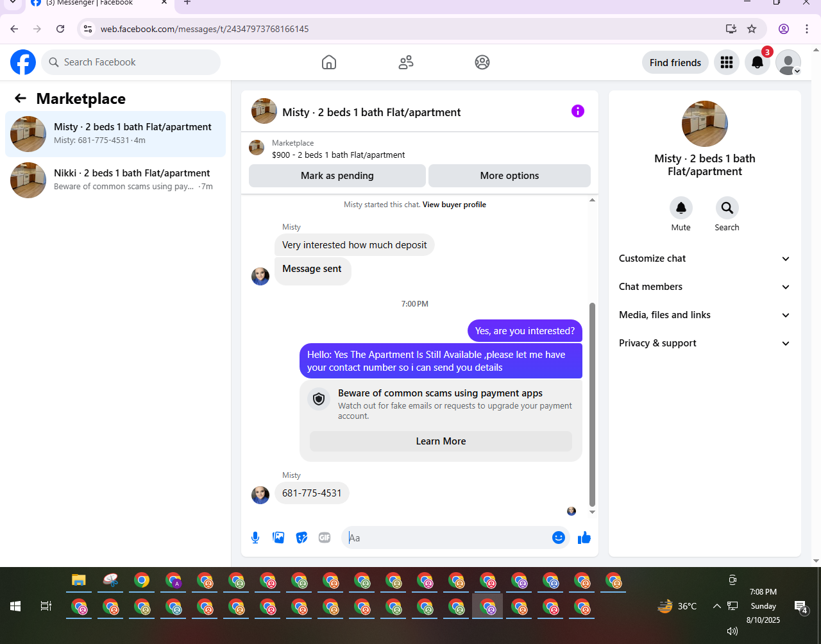Open the tab search dropdown in Chrome

pos(13,3)
